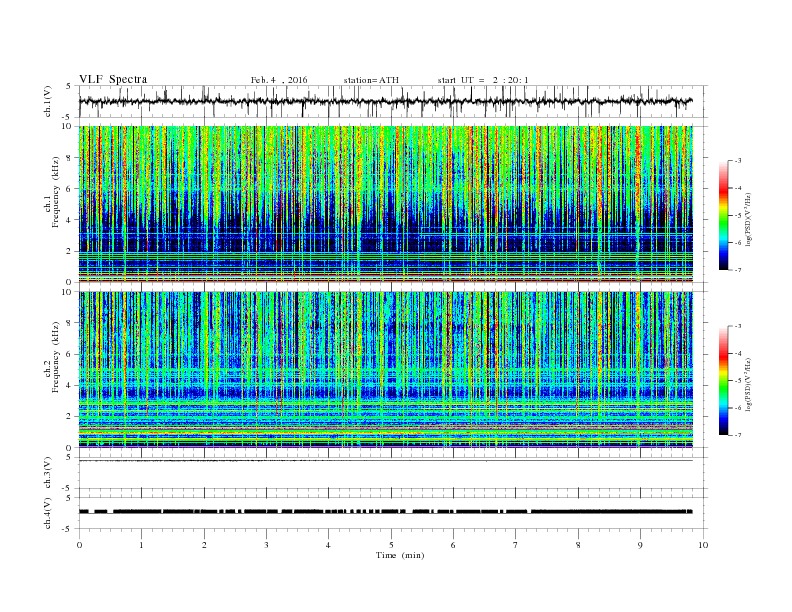The width and height of the screenshot is (792, 612).
Task: Click the 2 kHz tick label of ch.2 spectrogram
Action: click(70, 417)
